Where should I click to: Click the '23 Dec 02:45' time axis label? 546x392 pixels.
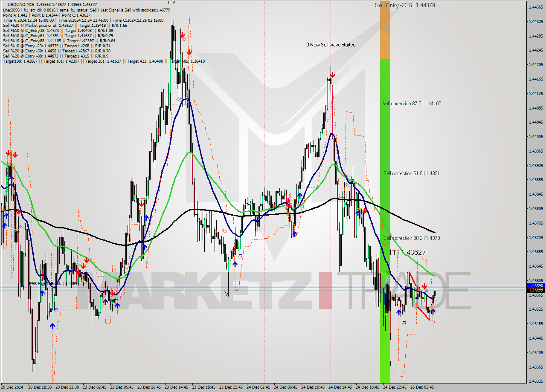tap(94, 387)
